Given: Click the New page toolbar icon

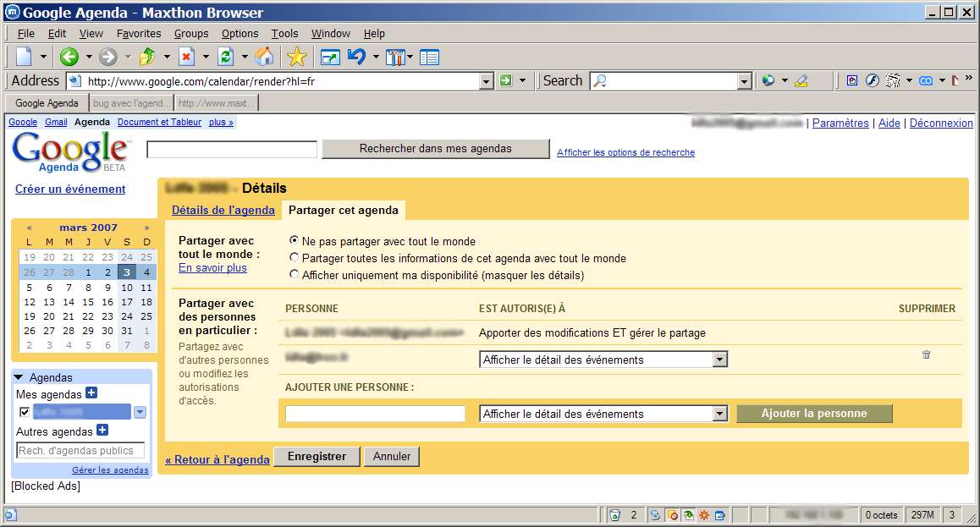Looking at the screenshot, I should tap(25, 57).
